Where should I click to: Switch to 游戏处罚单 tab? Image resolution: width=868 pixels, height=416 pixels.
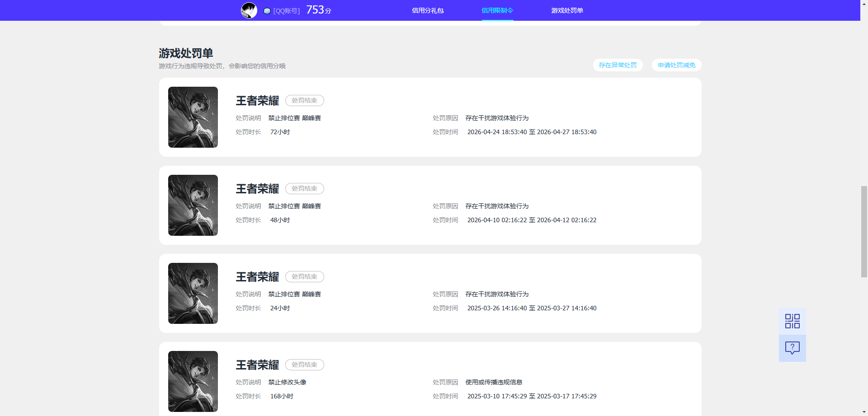point(567,10)
